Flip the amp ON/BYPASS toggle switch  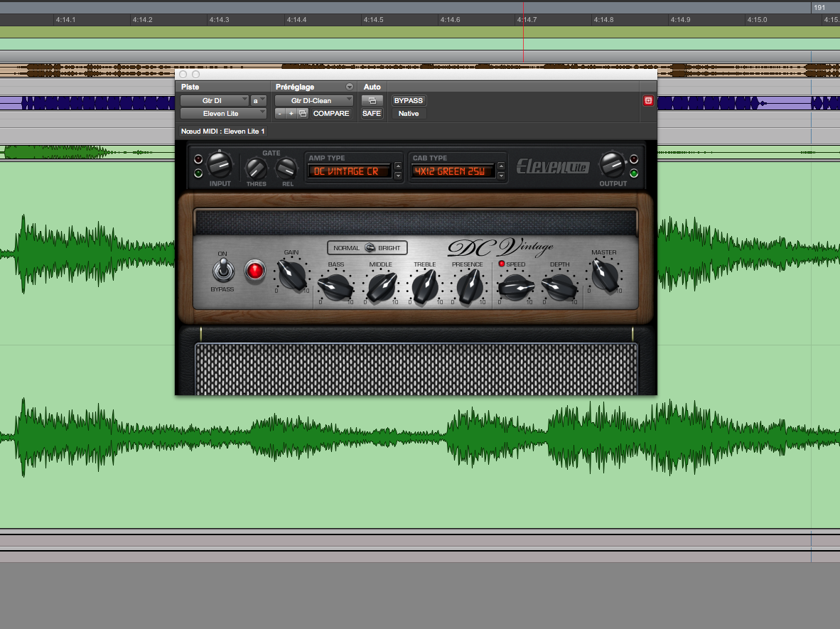pos(223,270)
